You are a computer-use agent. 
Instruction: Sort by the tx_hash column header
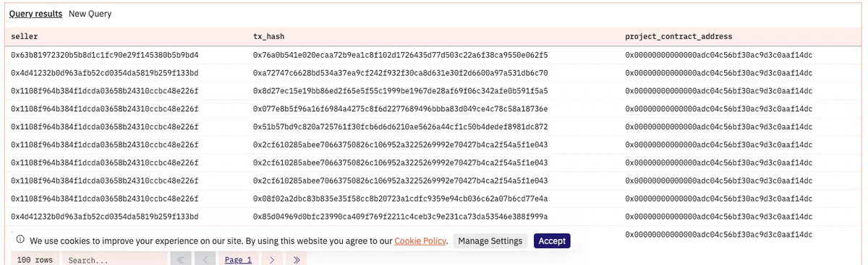coord(269,36)
